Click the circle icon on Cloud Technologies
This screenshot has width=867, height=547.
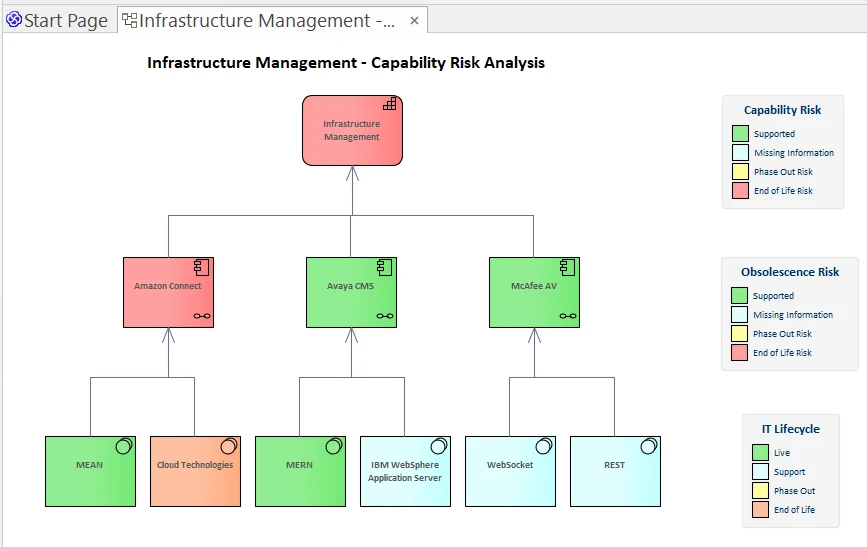pos(229,446)
